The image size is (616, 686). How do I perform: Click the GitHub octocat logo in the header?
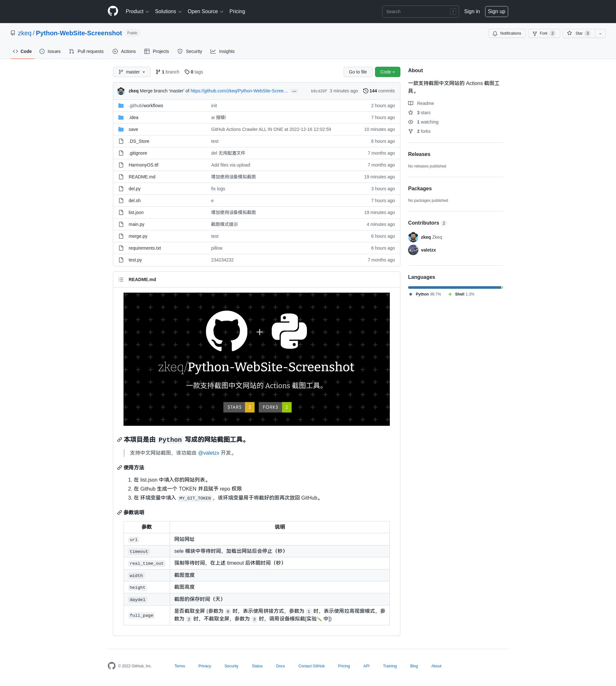(x=113, y=11)
